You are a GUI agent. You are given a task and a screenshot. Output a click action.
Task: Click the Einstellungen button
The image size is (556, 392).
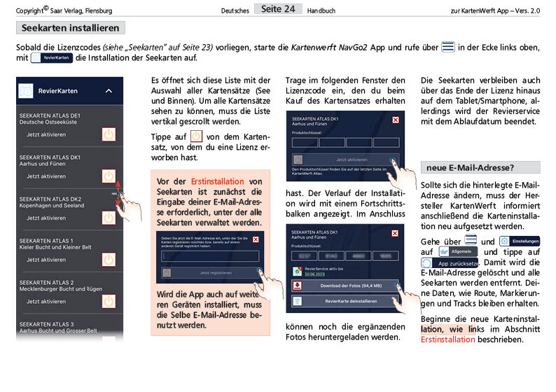520,241
